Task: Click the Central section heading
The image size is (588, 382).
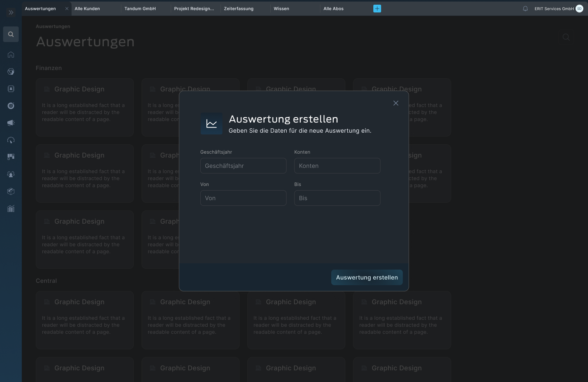Action: click(x=46, y=281)
